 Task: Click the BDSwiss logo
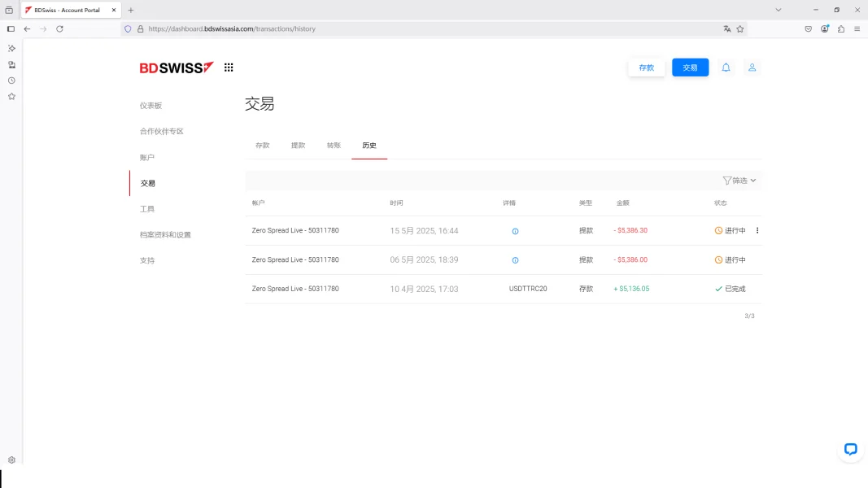pos(176,68)
